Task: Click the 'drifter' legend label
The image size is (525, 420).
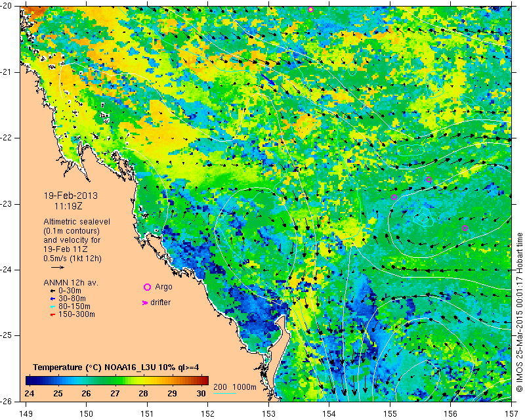Action: click(x=160, y=303)
